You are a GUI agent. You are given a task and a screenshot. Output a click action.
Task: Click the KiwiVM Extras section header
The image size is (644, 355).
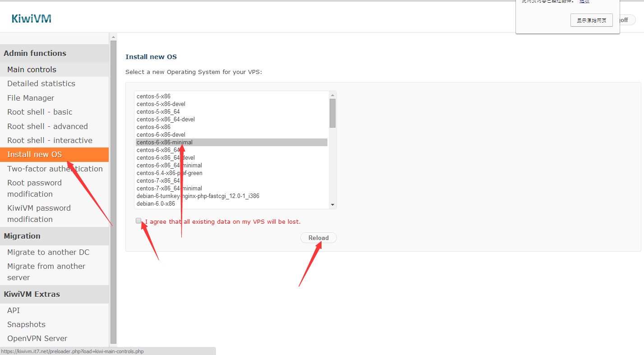click(54, 294)
